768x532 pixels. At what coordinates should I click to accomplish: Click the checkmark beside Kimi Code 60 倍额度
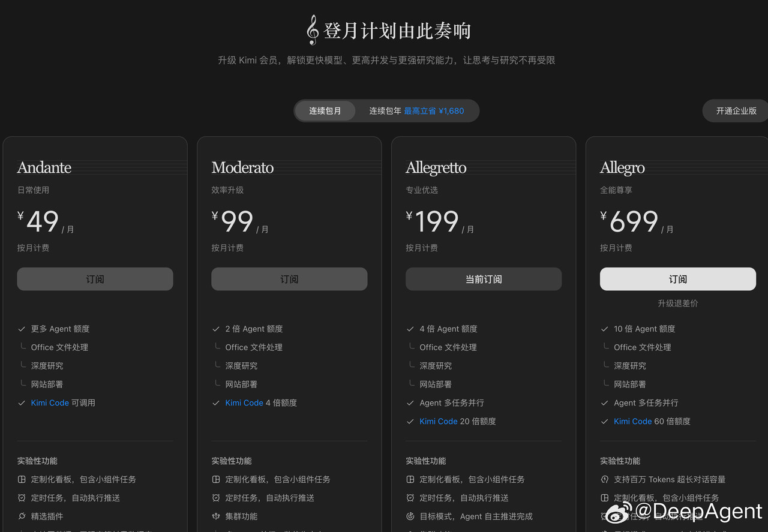605,422
